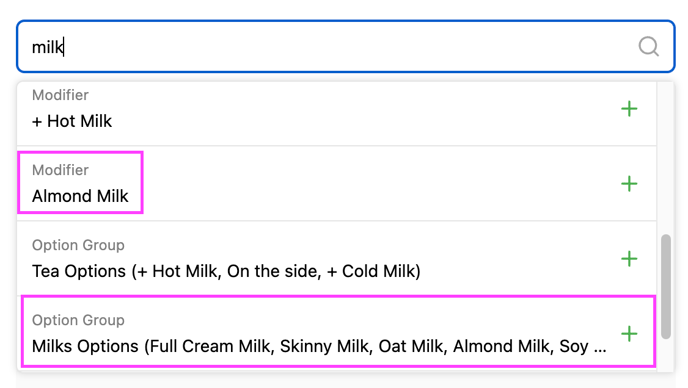
Task: Pick the Milks Options result text
Action: click(319, 346)
